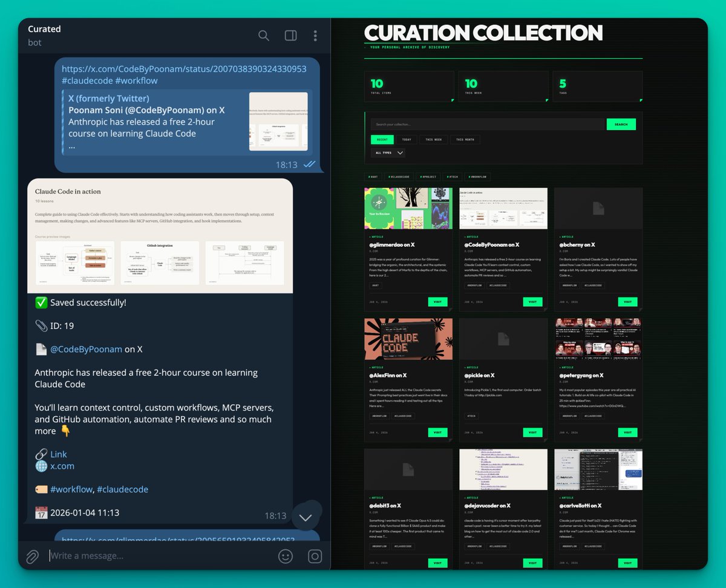Click the green SEARCH button

pos(621,124)
